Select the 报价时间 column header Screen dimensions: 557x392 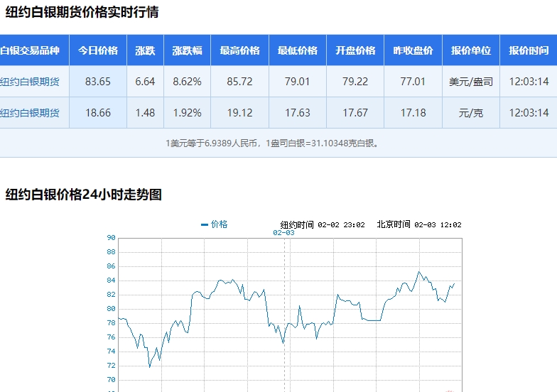529,51
